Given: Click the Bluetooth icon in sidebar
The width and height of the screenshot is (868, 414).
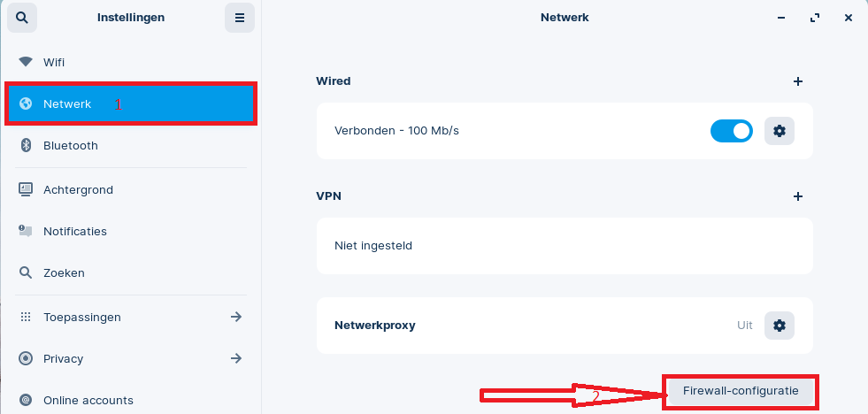Looking at the screenshot, I should 26,146.
